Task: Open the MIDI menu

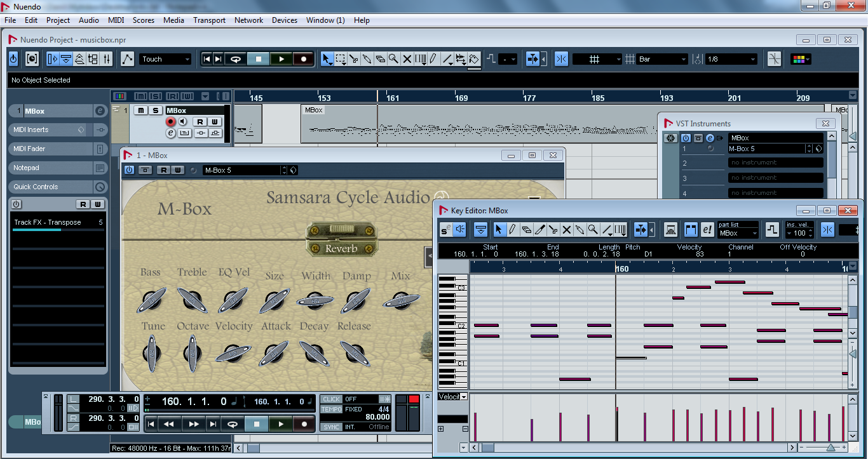Action: (x=116, y=20)
